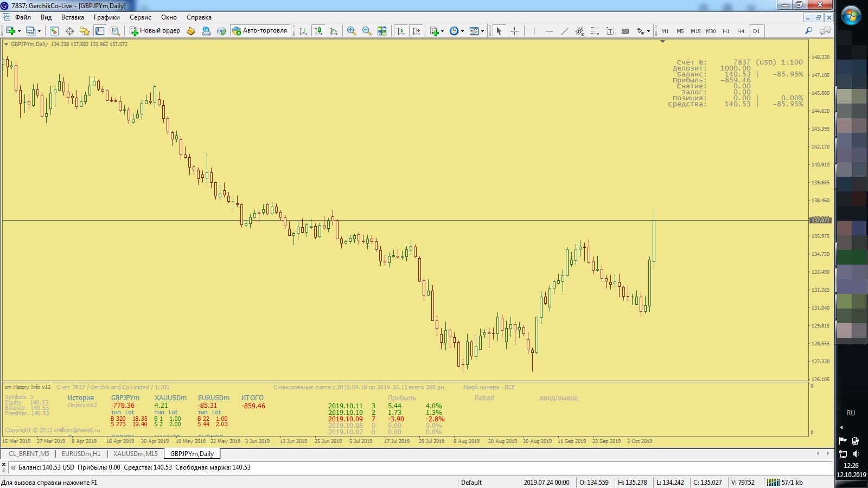Set timeframe to H4
The image size is (868, 488).
(x=741, y=31)
